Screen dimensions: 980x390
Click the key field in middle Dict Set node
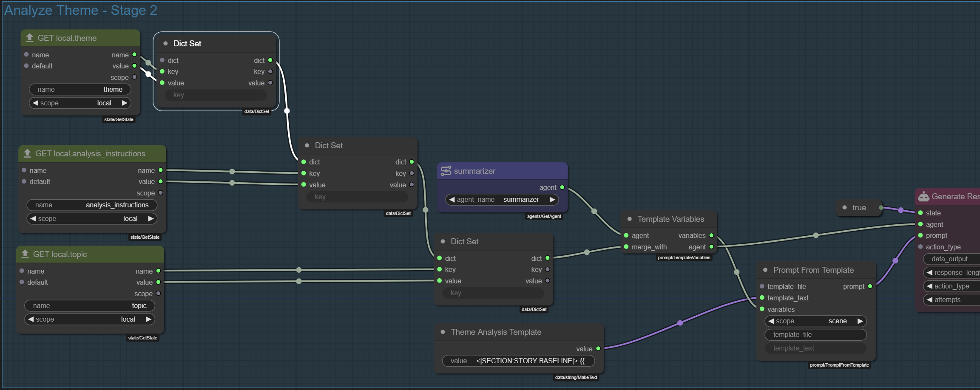[357, 197]
